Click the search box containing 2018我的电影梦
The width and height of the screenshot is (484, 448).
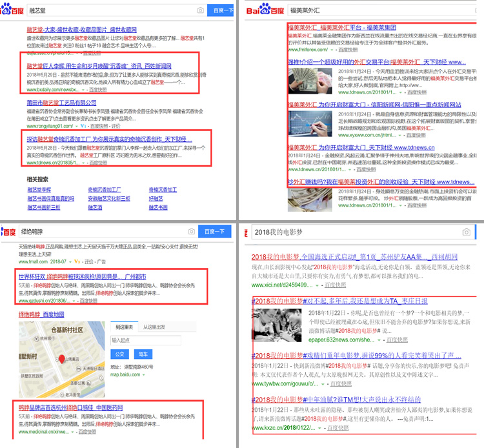pyautogui.click(x=363, y=232)
